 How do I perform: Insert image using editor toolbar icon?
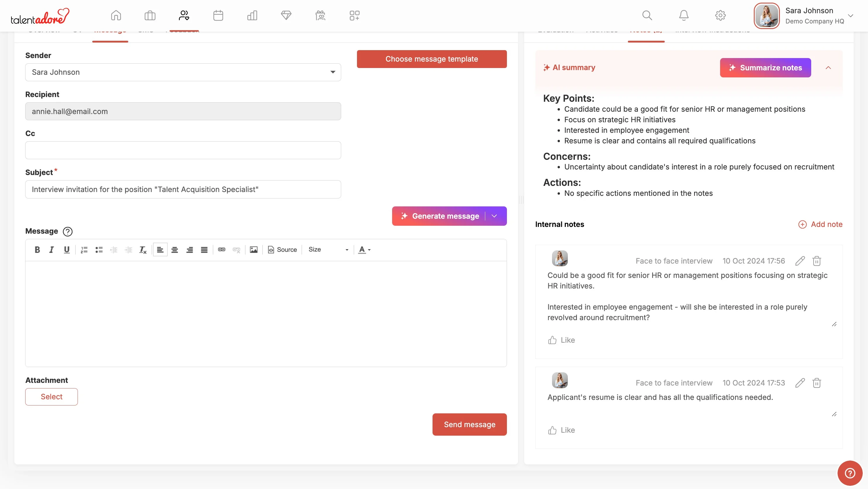pos(254,249)
